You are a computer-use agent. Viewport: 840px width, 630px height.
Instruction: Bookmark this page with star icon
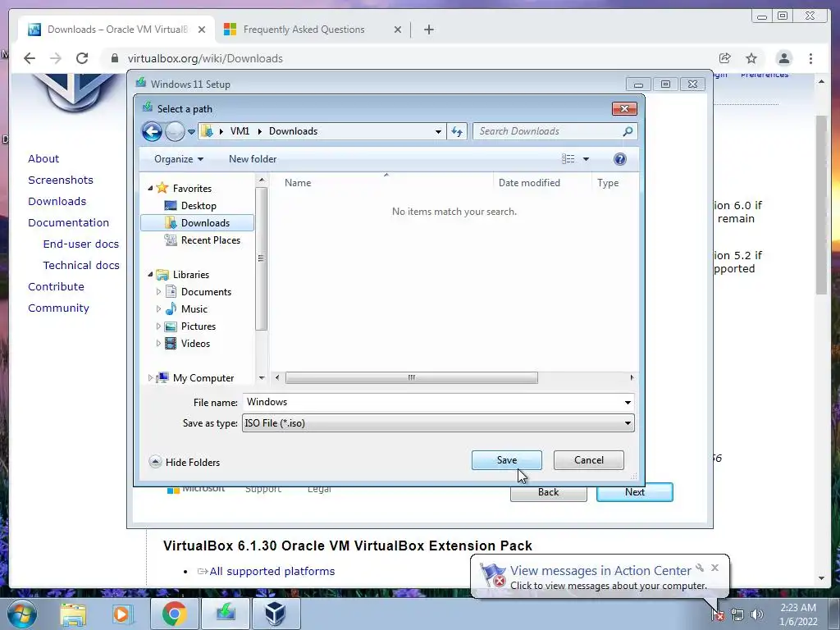tap(751, 58)
